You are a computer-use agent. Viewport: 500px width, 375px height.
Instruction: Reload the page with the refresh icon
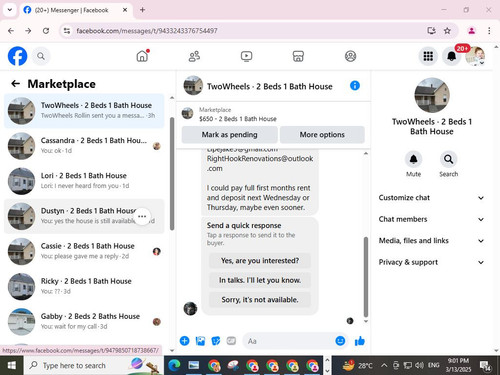(46, 31)
